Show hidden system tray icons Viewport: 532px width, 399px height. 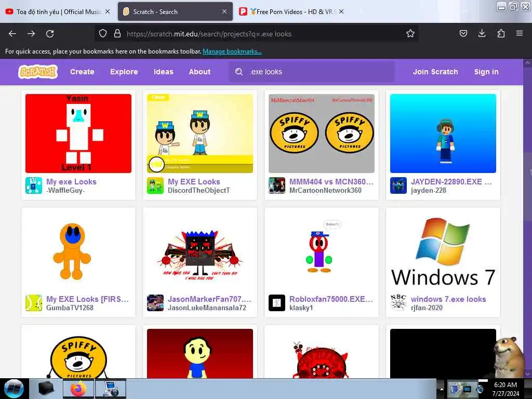pos(442,389)
